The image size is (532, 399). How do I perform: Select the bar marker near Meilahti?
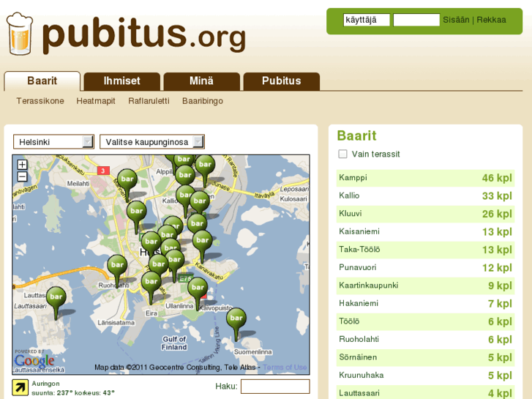pyautogui.click(x=127, y=185)
